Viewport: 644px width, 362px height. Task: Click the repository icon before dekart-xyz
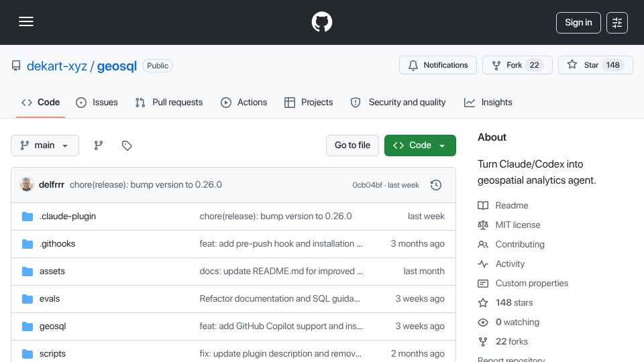click(x=16, y=66)
